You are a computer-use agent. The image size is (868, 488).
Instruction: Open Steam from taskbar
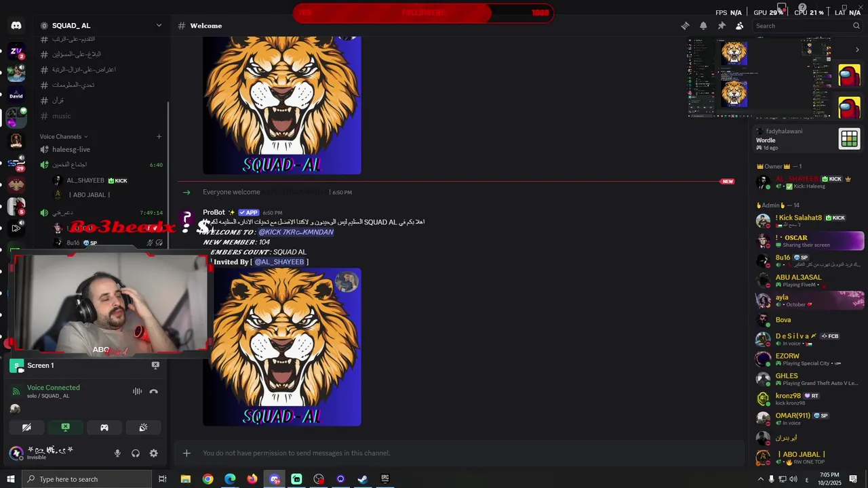[x=363, y=479]
